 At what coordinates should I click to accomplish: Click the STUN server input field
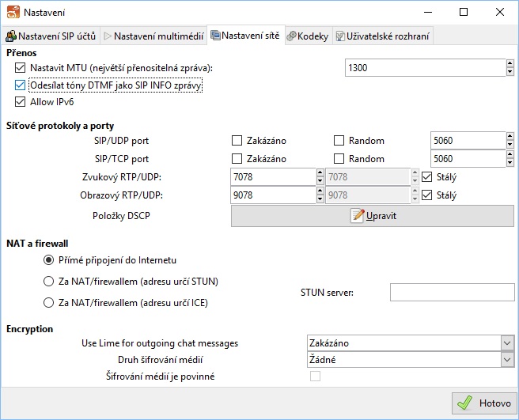tap(452, 292)
